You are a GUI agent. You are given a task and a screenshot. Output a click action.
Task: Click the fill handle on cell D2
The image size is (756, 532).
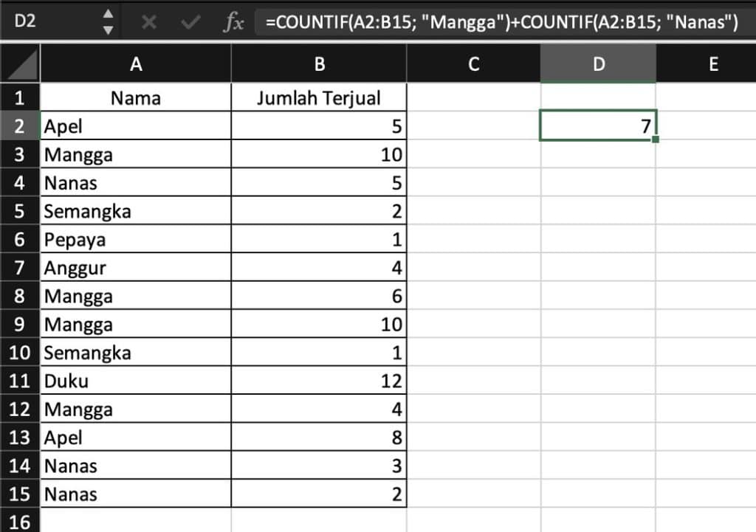(654, 139)
